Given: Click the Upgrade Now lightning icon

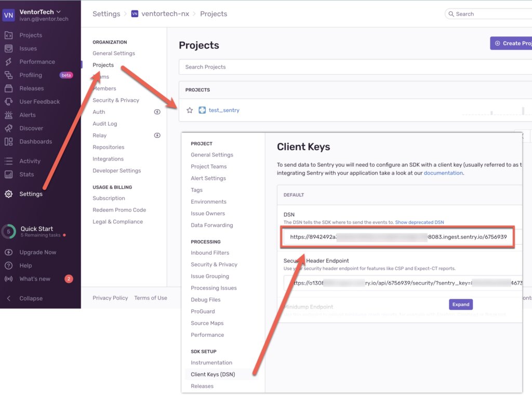Looking at the screenshot, I should tap(8, 252).
